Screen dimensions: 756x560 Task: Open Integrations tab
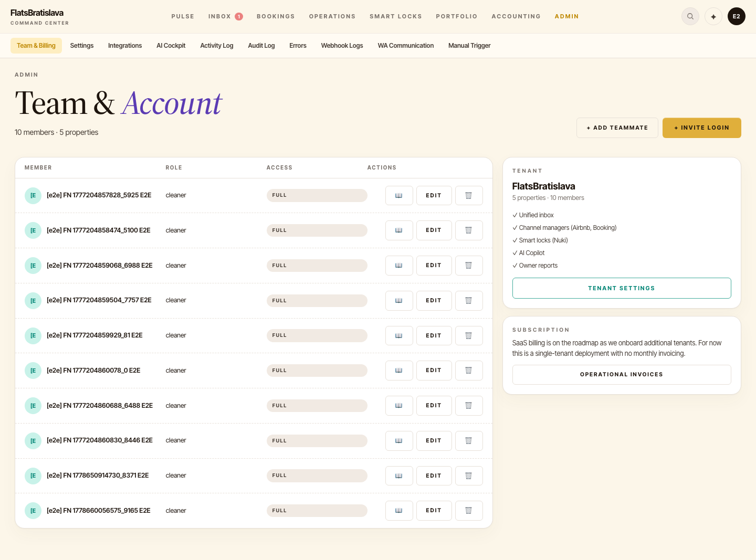coord(125,46)
